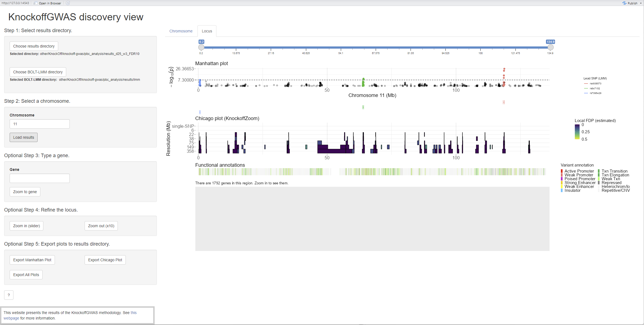Click the Open in Browser icon
Image resolution: width=644 pixels, height=325 pixels.
[36, 3]
